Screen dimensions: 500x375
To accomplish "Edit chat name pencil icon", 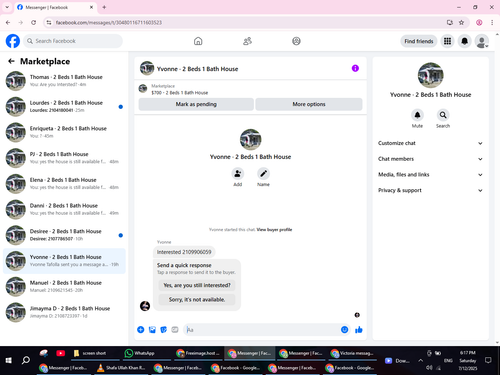I will click(x=263, y=174).
